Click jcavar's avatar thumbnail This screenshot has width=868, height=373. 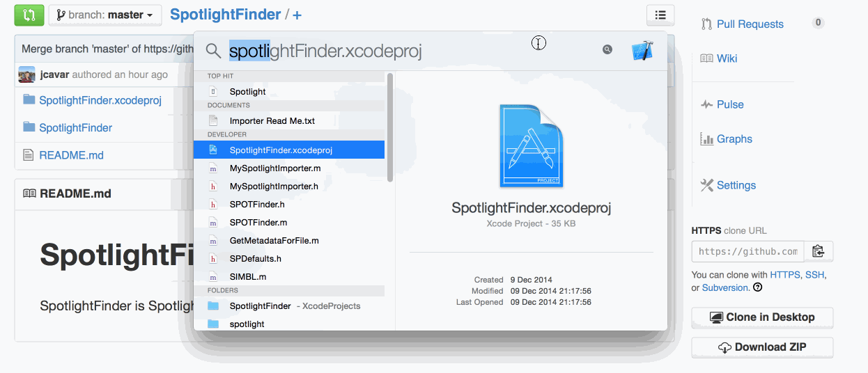pos(27,74)
